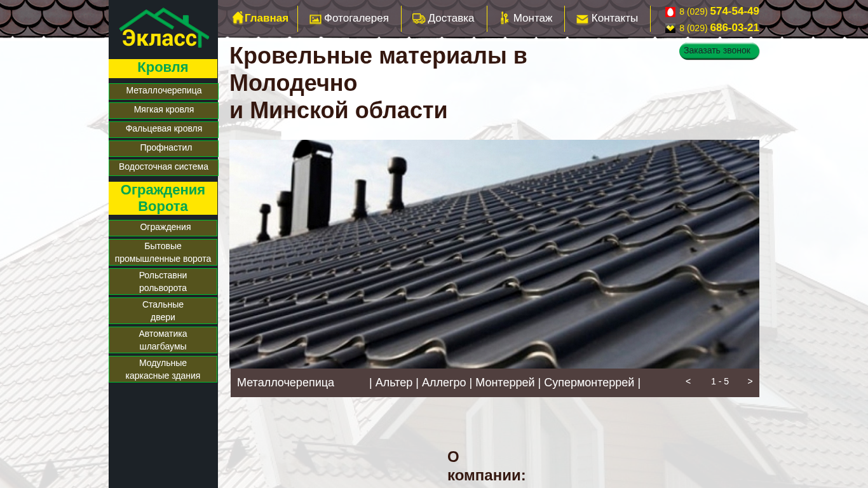Open the Монтаж menu item
Screen dimensions: 868x488
(532, 18)
